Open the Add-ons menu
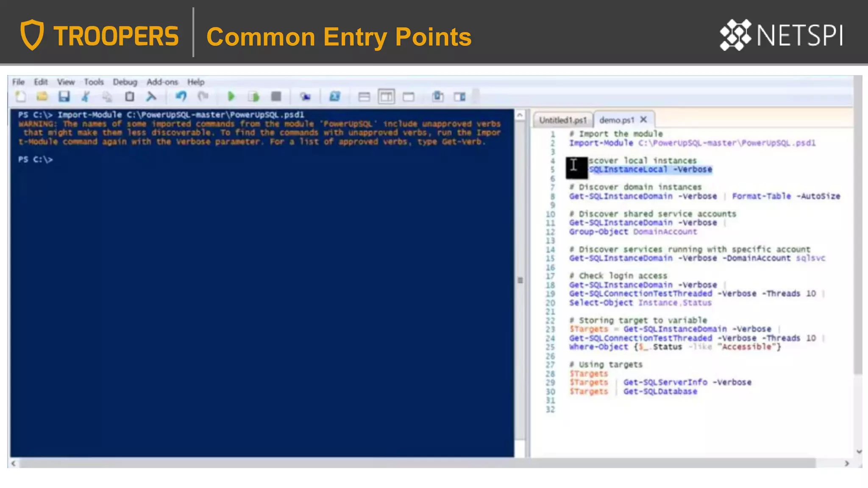The image size is (868, 488). coord(162,82)
